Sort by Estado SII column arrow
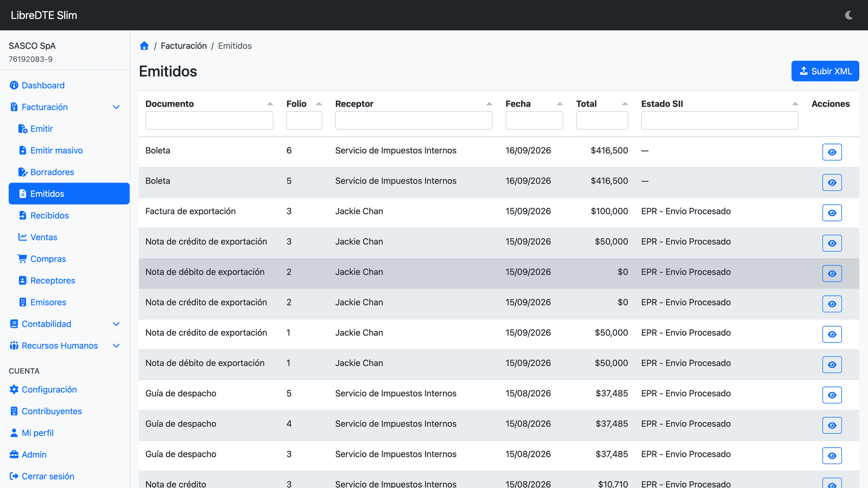 click(x=795, y=104)
